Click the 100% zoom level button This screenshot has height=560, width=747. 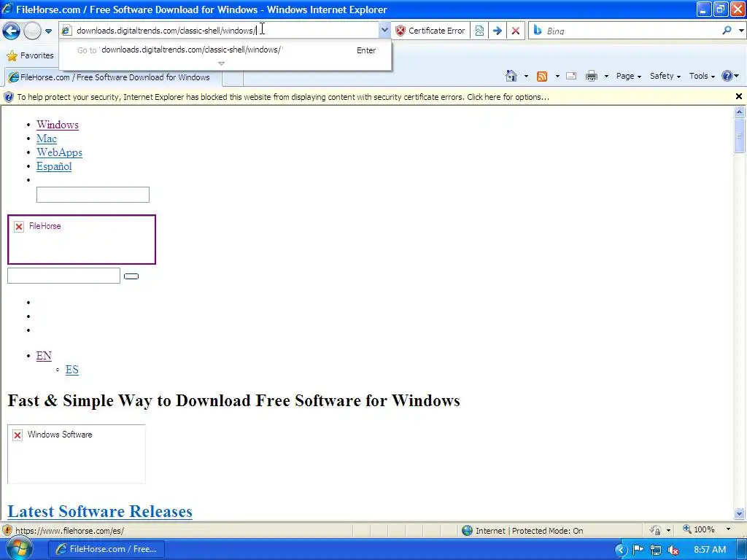coord(698,529)
